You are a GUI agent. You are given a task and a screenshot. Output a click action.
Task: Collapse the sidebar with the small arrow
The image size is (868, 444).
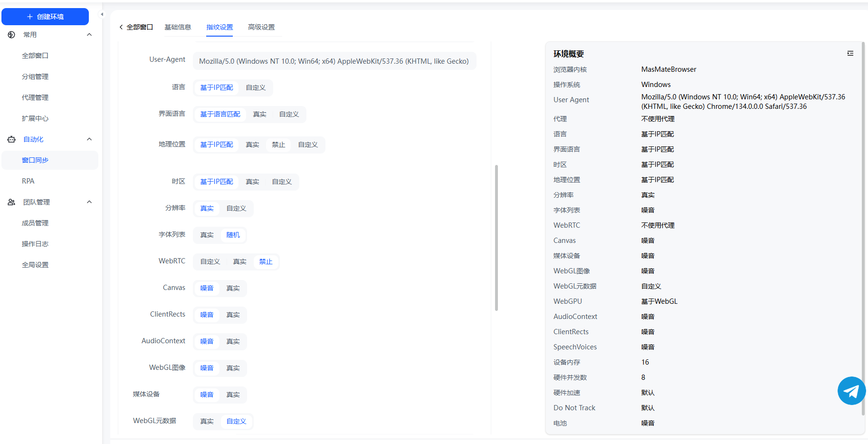point(102,14)
